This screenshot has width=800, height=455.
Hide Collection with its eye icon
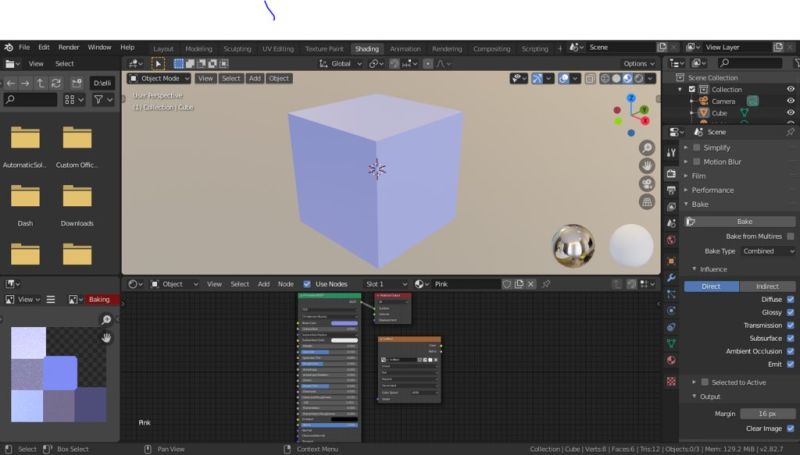pyautogui.click(x=791, y=89)
